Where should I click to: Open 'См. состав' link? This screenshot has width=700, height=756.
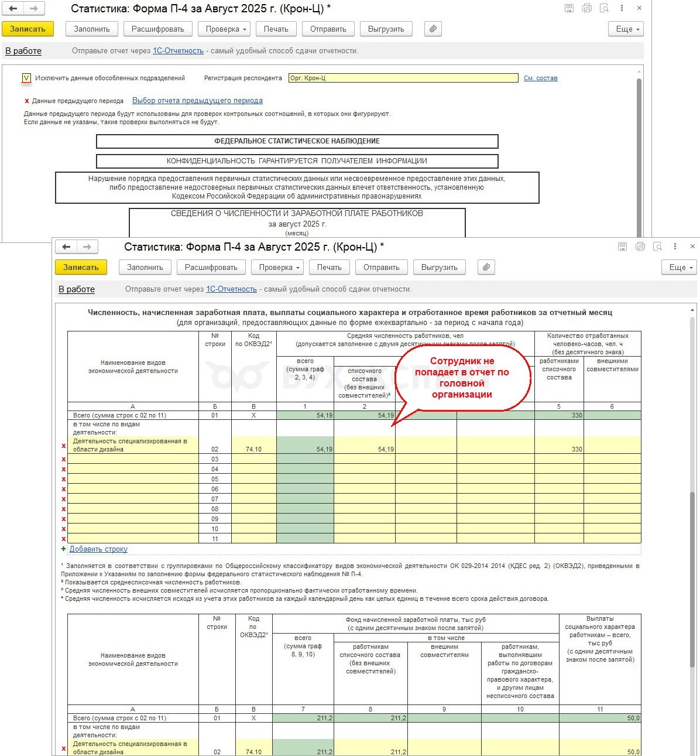coord(541,78)
